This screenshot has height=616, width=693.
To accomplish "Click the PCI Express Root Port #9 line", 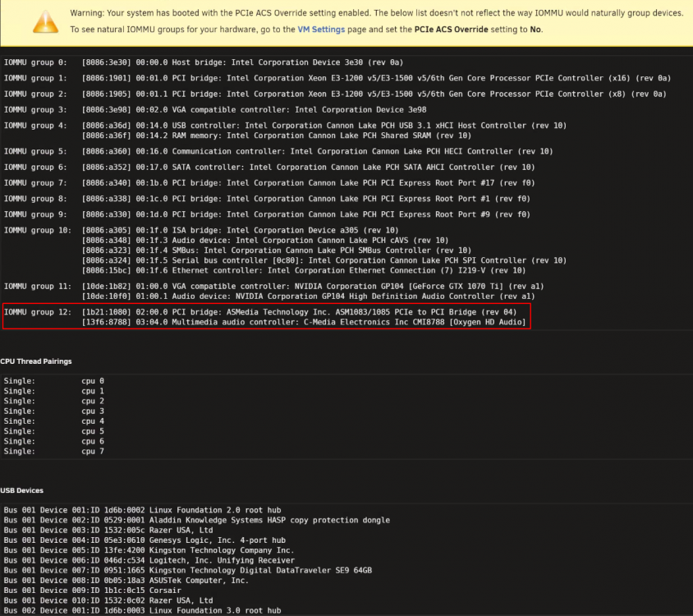I will [x=267, y=214].
